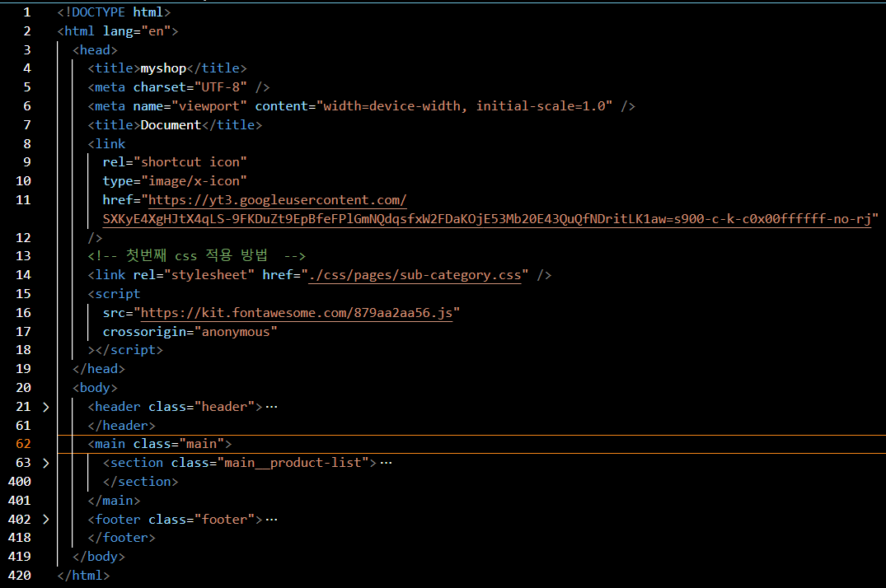Click line number 62
The image size is (886, 588).
[23, 444]
